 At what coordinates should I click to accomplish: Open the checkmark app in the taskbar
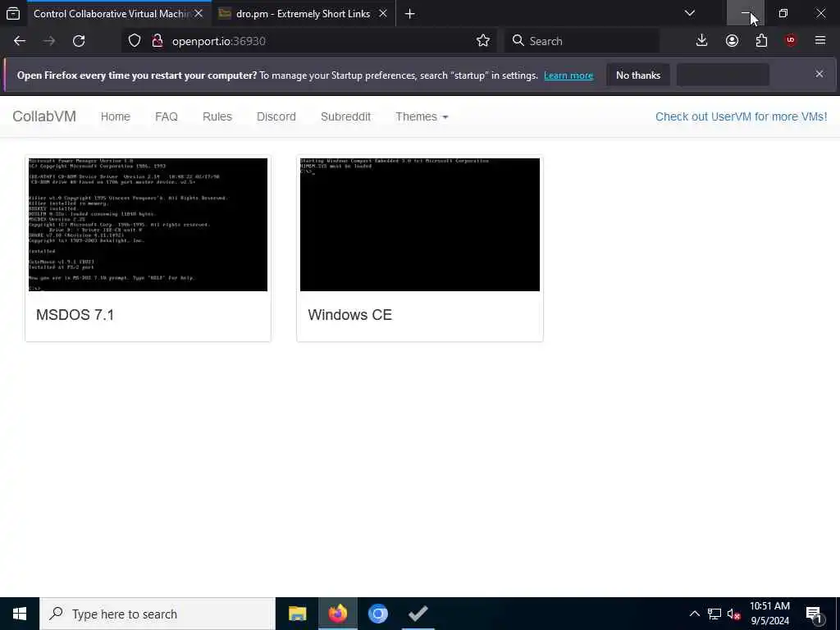click(418, 614)
